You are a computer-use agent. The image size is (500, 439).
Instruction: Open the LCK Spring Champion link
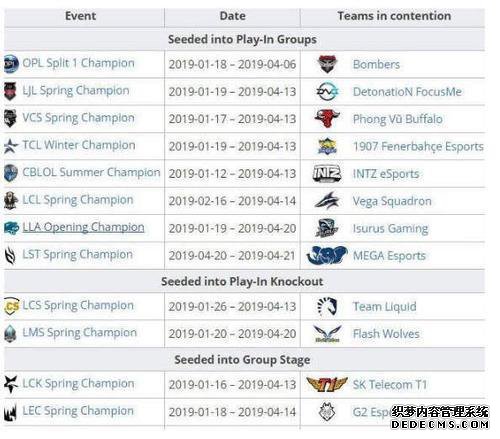tap(78, 384)
